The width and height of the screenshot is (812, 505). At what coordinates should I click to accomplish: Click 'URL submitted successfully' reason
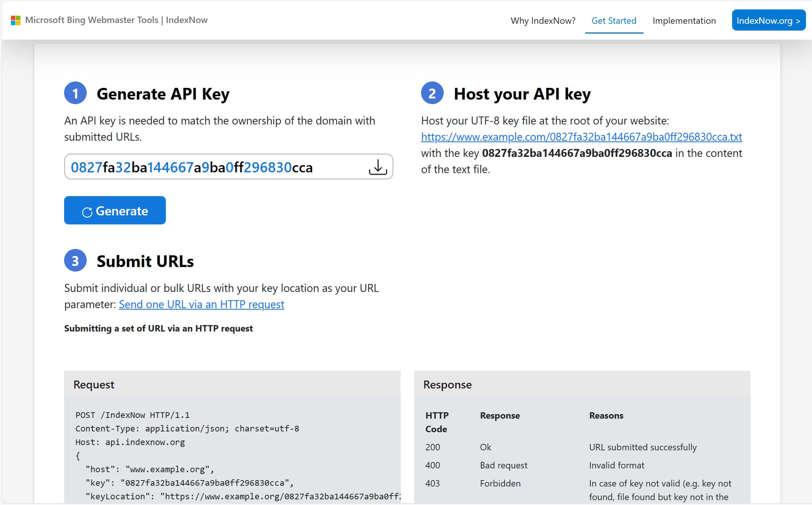(x=643, y=447)
